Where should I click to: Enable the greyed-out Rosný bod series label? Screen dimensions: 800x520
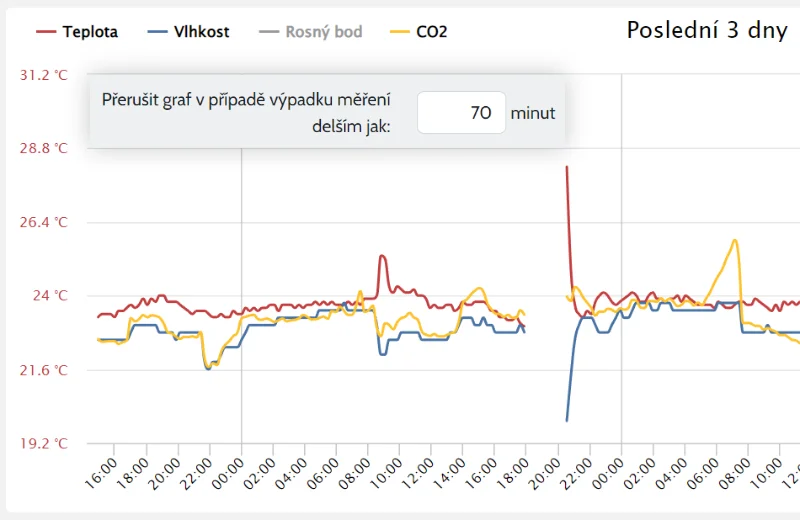point(323,32)
